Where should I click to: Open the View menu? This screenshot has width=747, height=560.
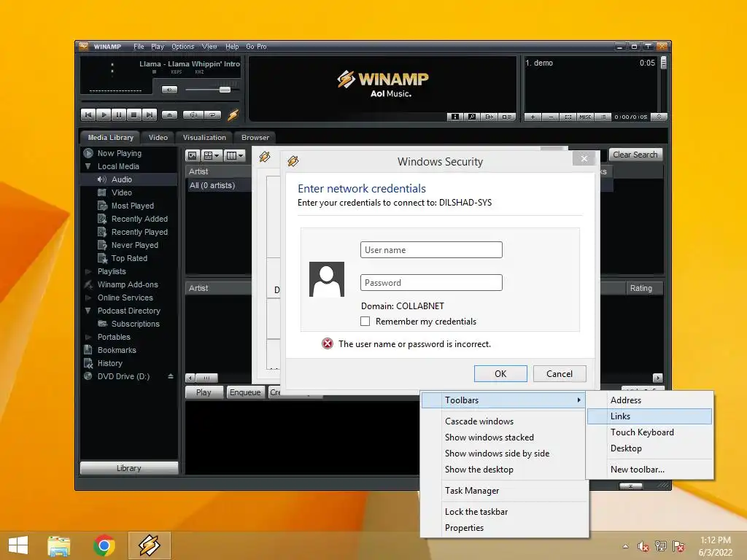pyautogui.click(x=209, y=47)
